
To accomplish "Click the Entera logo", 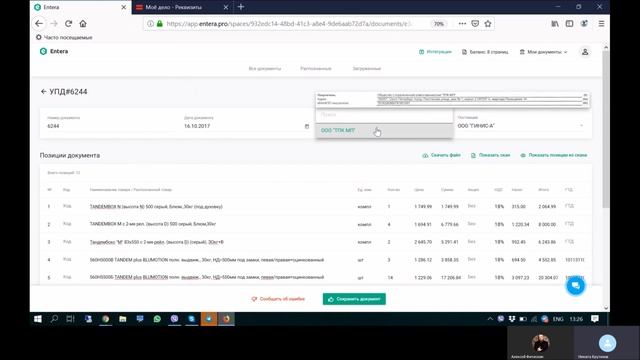I will (x=54, y=51).
